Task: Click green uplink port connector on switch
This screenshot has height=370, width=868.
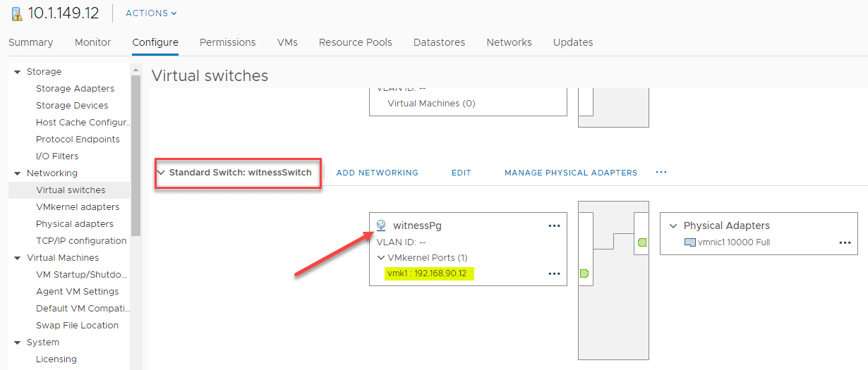Action: 641,242
